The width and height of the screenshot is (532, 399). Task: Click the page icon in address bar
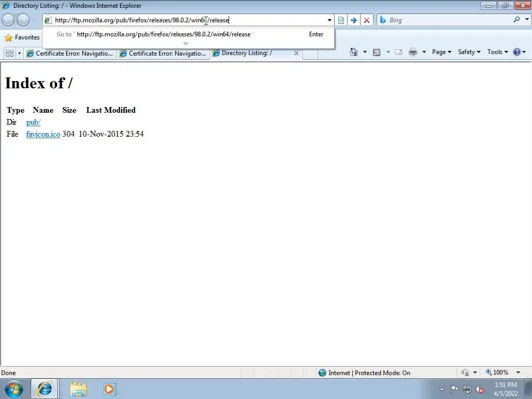point(48,20)
